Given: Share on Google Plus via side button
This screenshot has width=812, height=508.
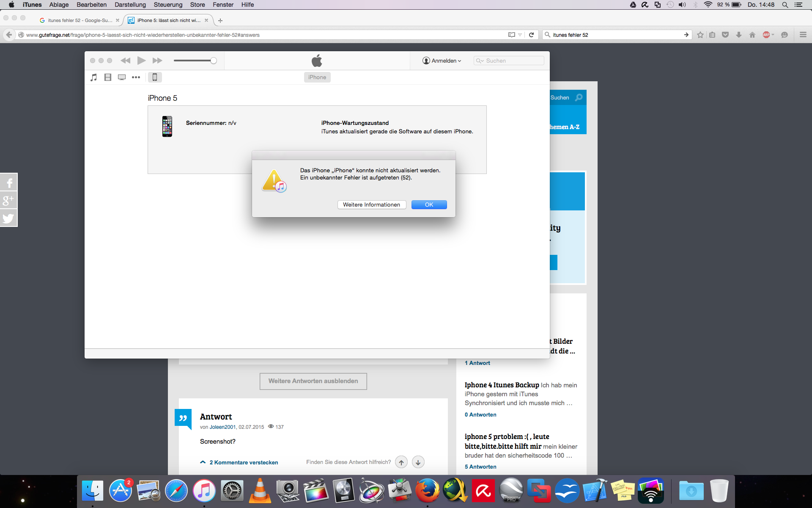Looking at the screenshot, I should (x=8, y=200).
